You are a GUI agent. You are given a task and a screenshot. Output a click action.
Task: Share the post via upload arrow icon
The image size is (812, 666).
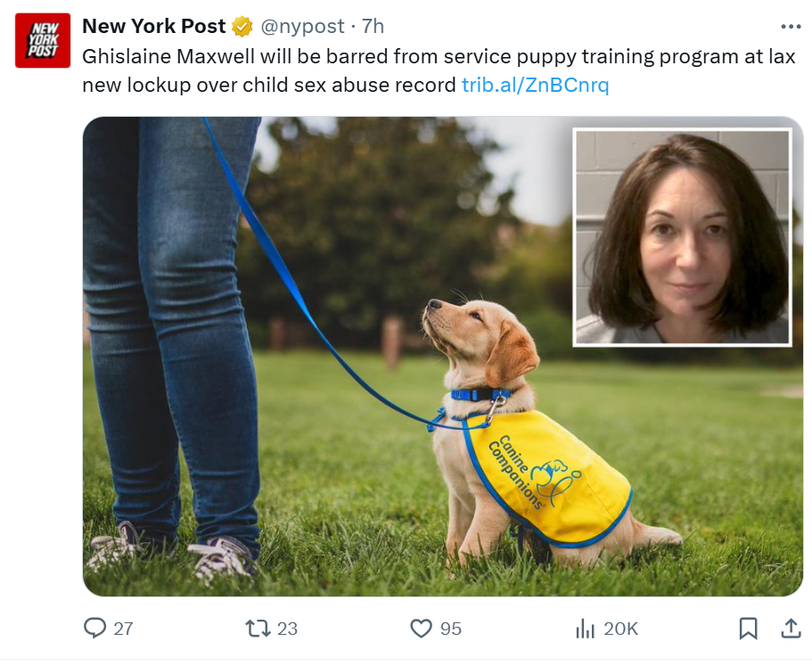click(791, 629)
